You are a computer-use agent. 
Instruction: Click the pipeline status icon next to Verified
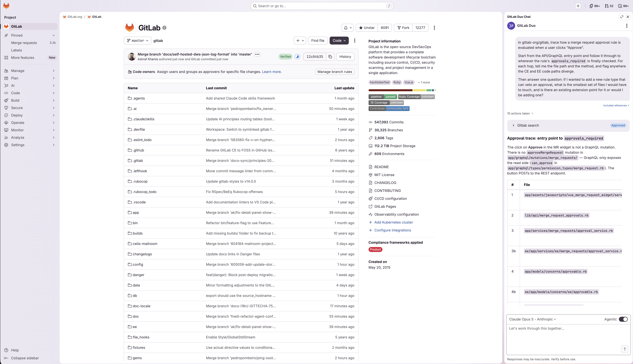click(x=297, y=57)
